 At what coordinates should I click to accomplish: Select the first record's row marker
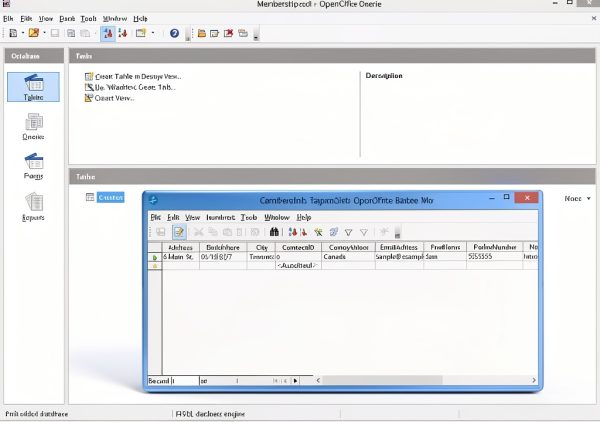coord(155,257)
